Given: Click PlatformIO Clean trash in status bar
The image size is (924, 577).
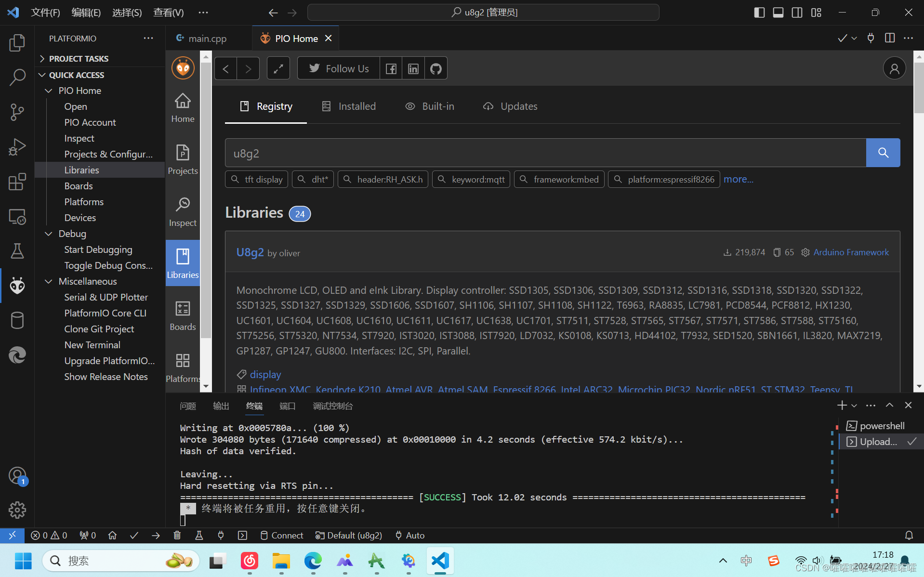Looking at the screenshot, I should pos(177,535).
